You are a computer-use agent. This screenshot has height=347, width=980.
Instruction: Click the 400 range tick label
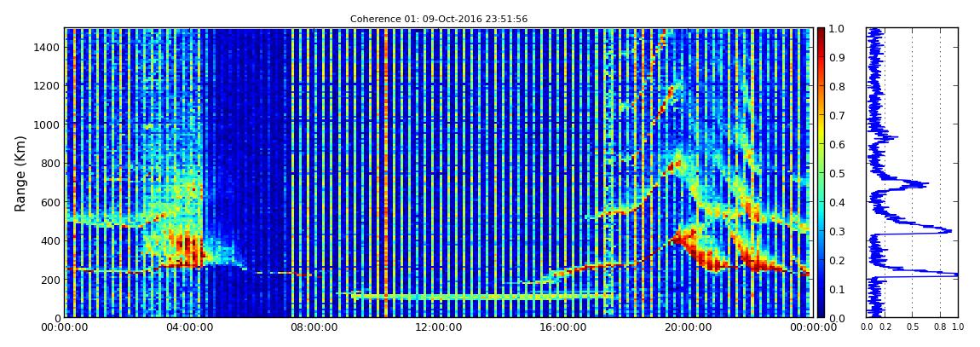[x=50, y=240]
